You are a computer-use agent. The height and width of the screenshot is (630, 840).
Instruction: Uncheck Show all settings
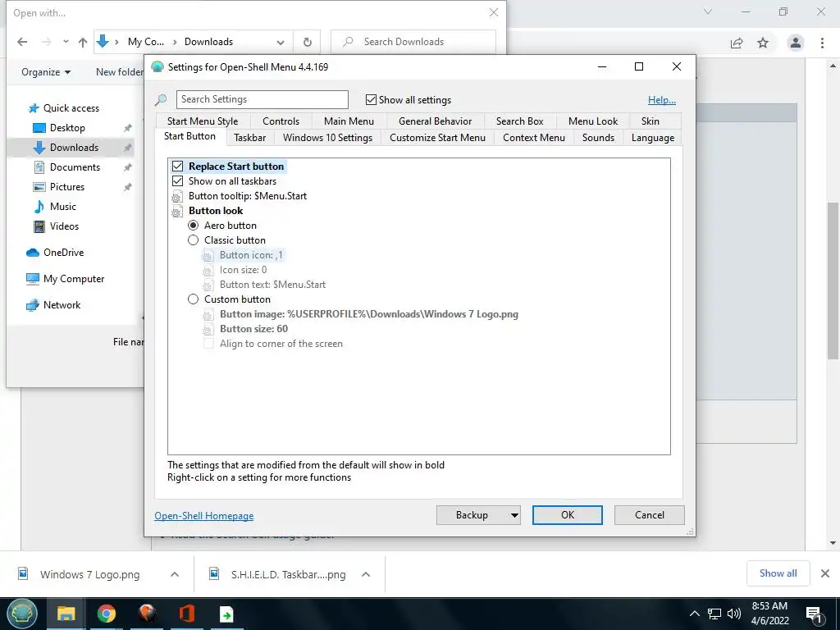[371, 99]
